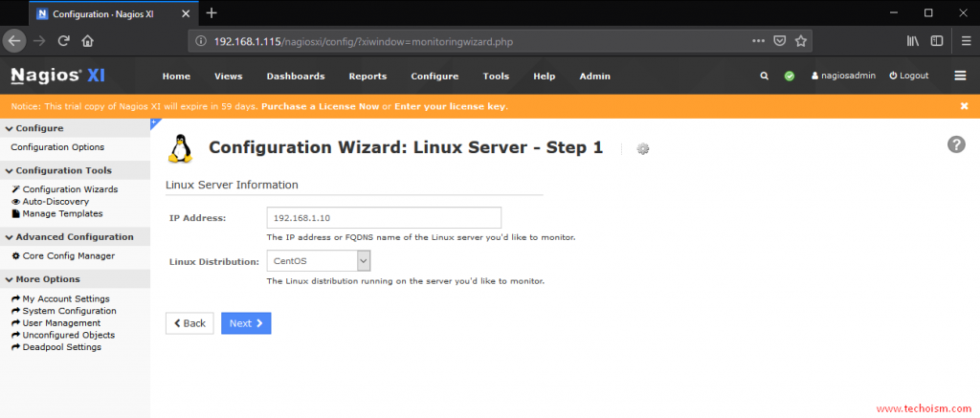Viewport: 980px width, 418px height.
Task: Dismiss the trial license notice
Action: click(965, 106)
